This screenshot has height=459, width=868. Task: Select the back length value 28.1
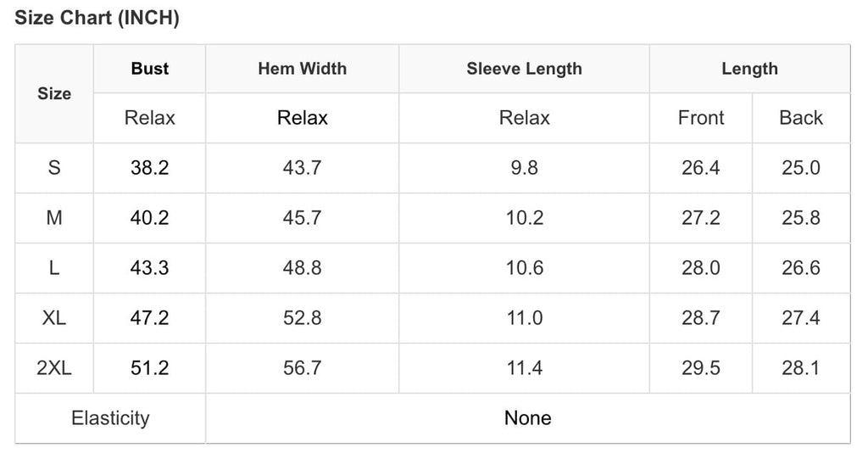pyautogui.click(x=801, y=368)
